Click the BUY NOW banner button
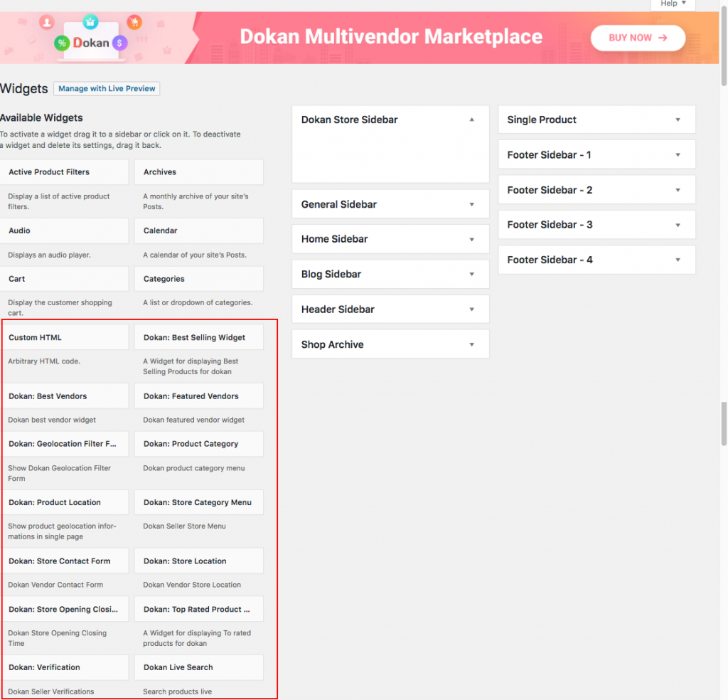 coord(638,38)
